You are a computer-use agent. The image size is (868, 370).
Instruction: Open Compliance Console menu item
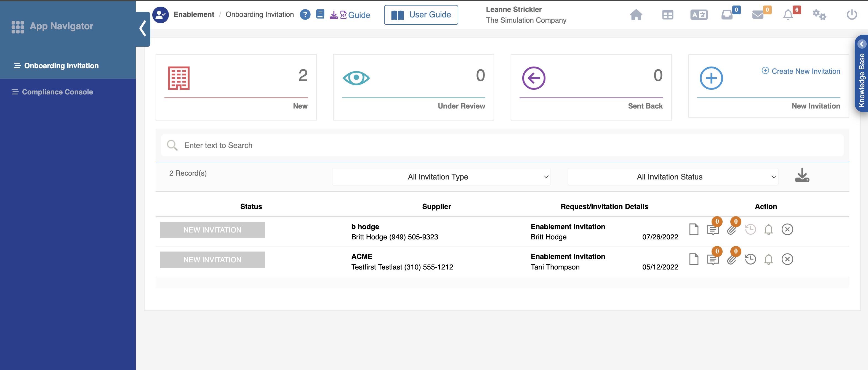[x=57, y=92]
